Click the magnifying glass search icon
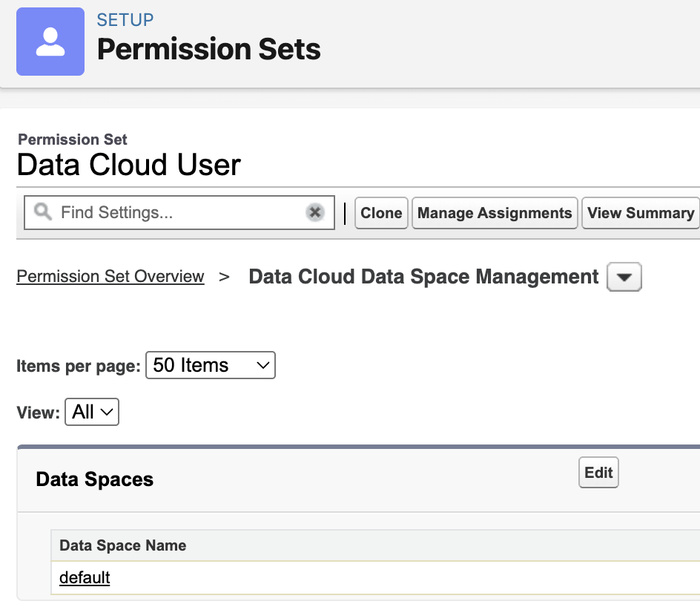Image resolution: width=700 pixels, height=607 pixels. (x=43, y=213)
